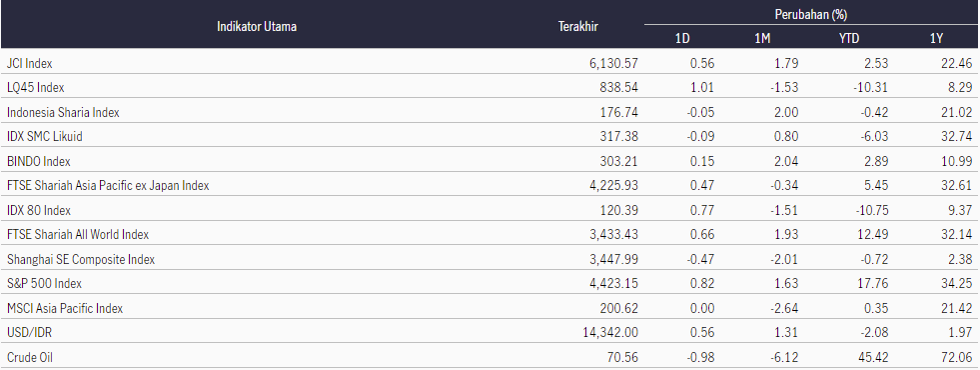The width and height of the screenshot is (980, 370).
Task: Select the JCI Index row label
Action: tap(29, 63)
